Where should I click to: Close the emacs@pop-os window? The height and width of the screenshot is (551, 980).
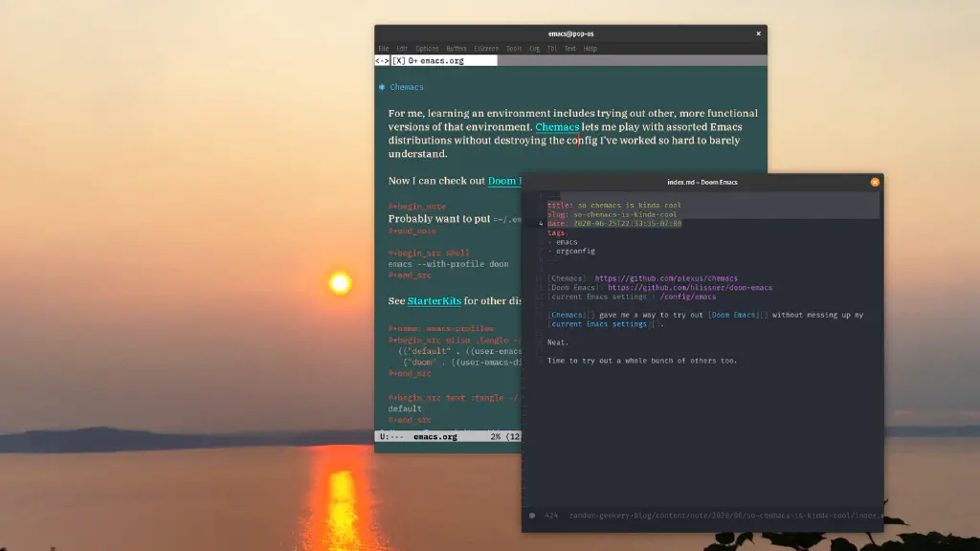[759, 33]
